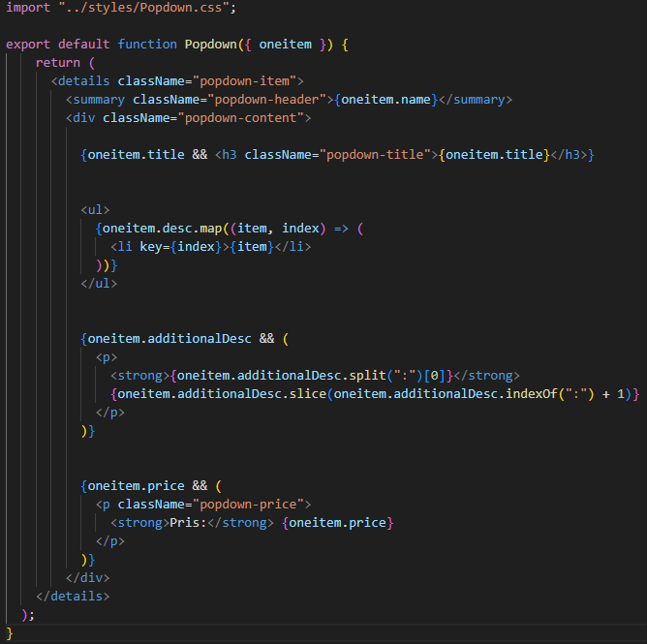The image size is (647, 644).
Task: Click "oneitem.desc.map" call
Action: coord(162,229)
